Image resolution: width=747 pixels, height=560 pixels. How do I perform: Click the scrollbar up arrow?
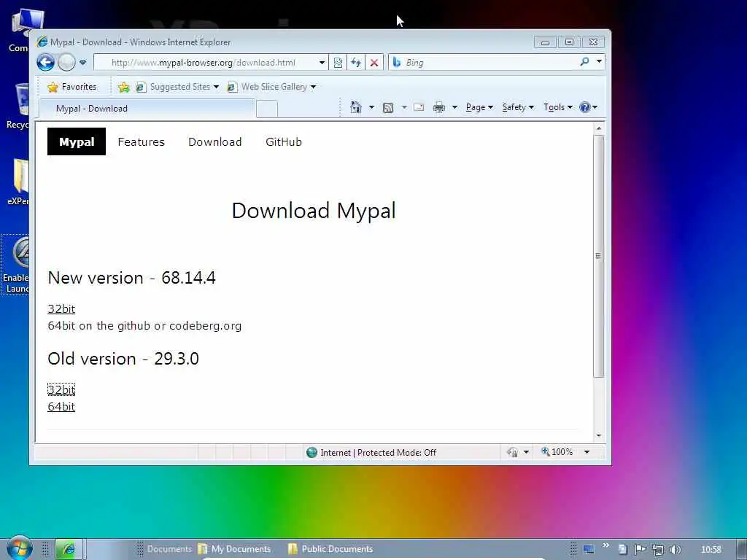599,128
